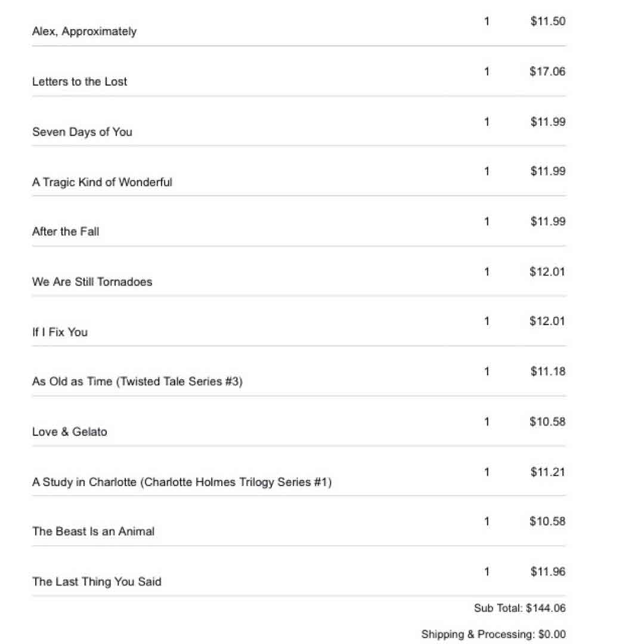Open As Old as Time Twisted Tale title
Image resolution: width=644 pixels, height=644 pixels.
pos(137,382)
